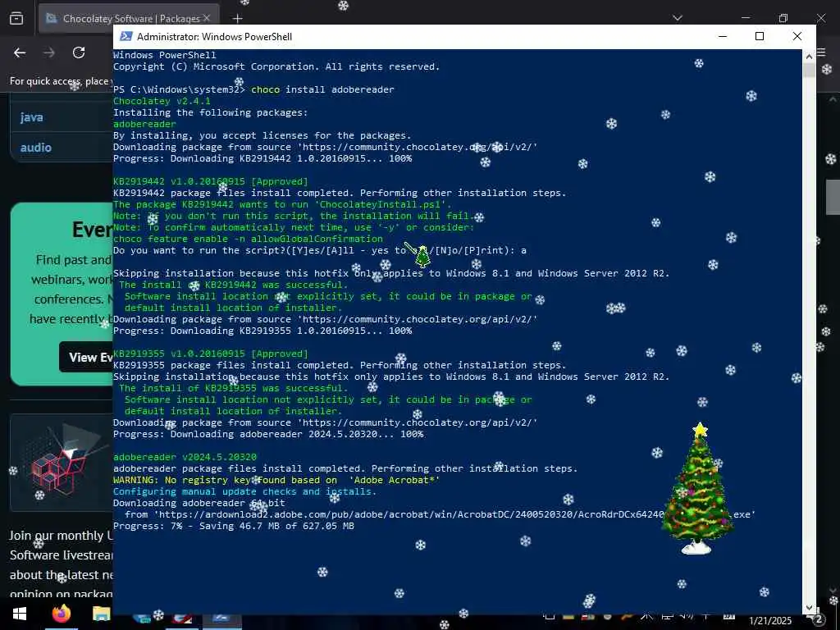Click PowerShell scrollbar up arrow

point(809,55)
